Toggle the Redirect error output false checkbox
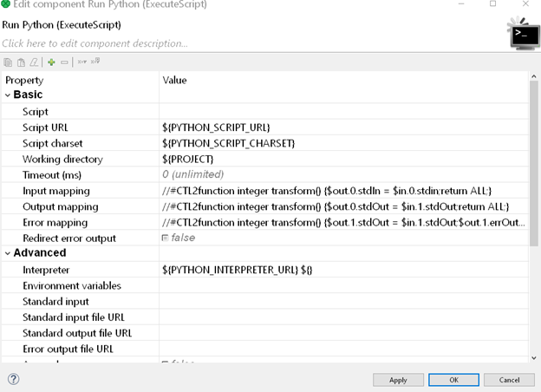Screen dimensions: 541x392 coord(165,238)
